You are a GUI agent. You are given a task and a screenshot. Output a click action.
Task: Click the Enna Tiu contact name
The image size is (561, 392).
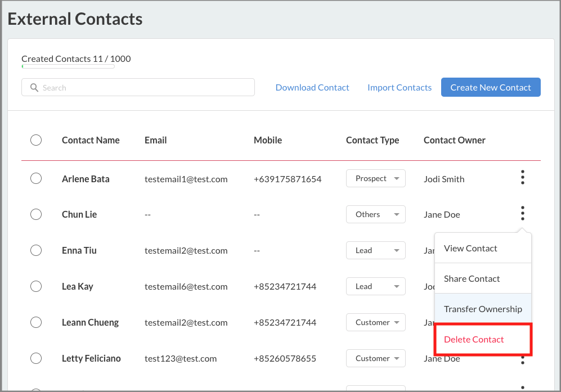[x=79, y=250]
